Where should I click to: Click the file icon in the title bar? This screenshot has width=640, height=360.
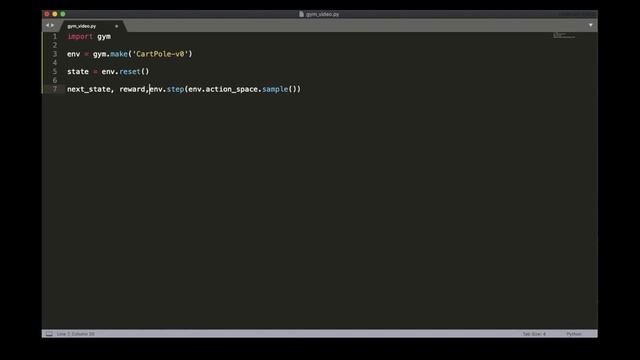[301, 14]
